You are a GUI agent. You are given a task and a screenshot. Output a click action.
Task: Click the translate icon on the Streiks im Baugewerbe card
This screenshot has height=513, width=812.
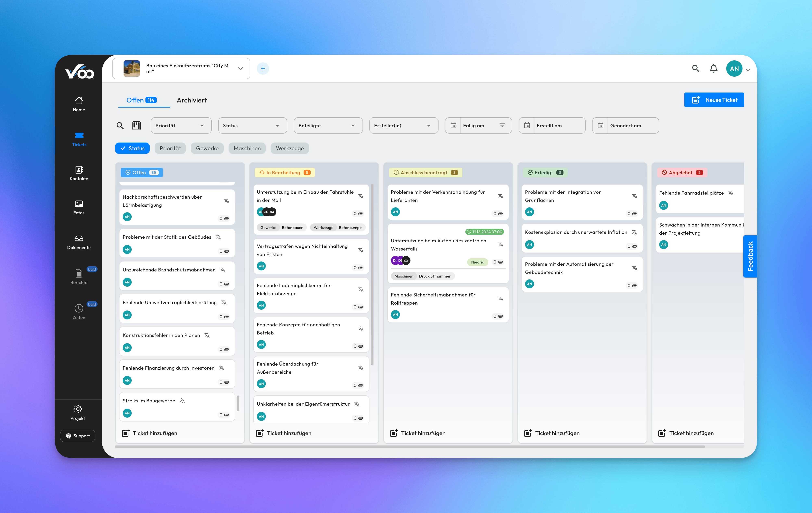coord(182,401)
